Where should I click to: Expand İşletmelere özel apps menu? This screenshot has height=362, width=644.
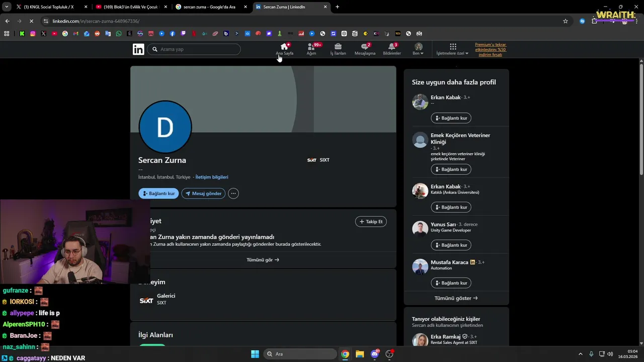pyautogui.click(x=452, y=49)
